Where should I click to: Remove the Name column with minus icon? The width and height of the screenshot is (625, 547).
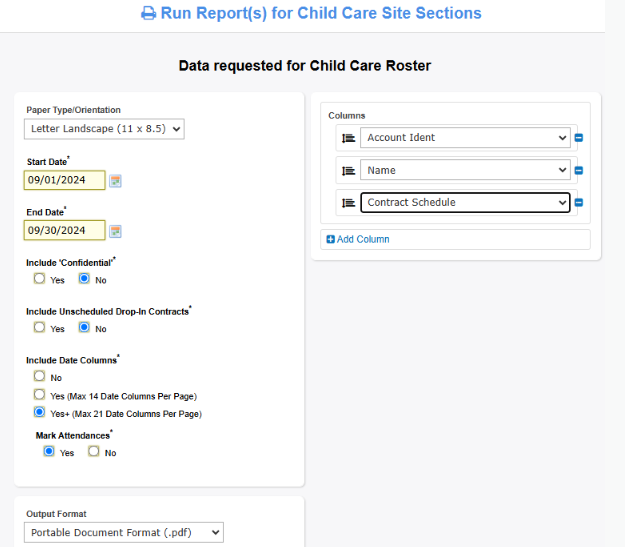coord(579,170)
